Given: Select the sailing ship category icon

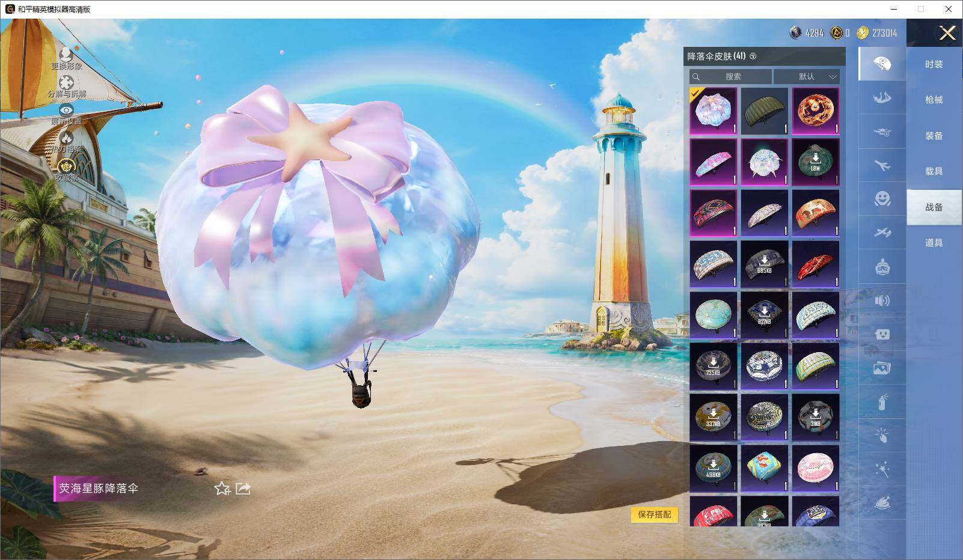Looking at the screenshot, I should click(x=882, y=97).
